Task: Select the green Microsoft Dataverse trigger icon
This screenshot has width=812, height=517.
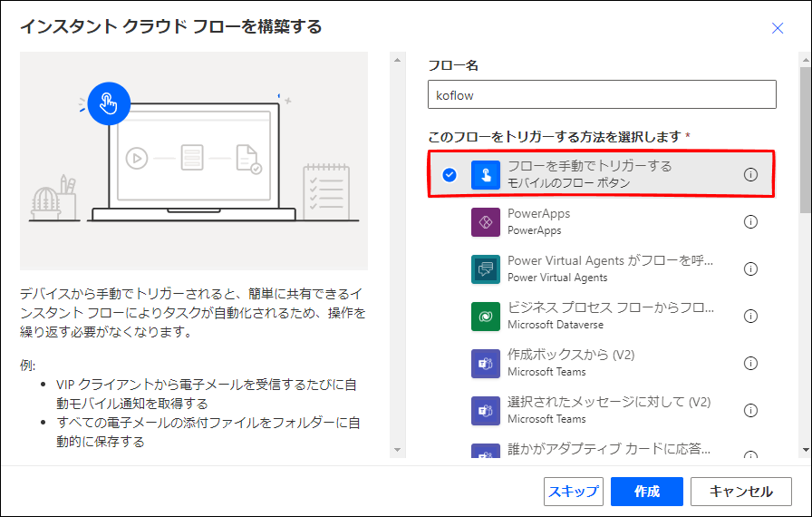Action: 485,317
